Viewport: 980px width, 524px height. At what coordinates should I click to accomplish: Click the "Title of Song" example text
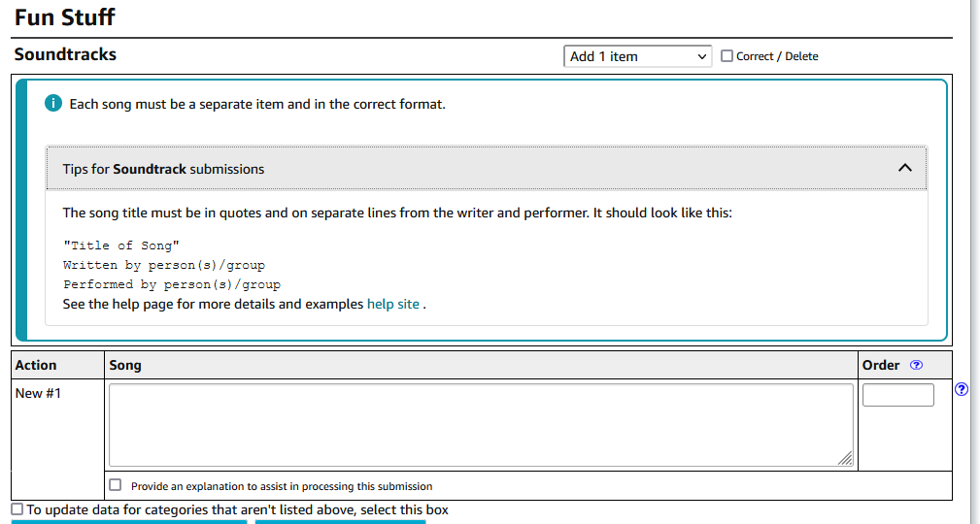click(121, 246)
